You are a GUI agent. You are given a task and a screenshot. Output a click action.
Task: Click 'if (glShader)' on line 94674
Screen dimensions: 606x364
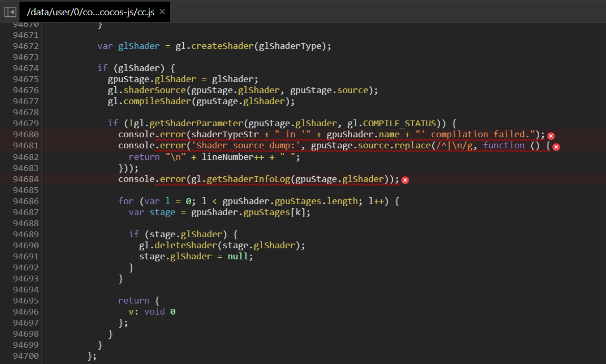click(x=131, y=68)
